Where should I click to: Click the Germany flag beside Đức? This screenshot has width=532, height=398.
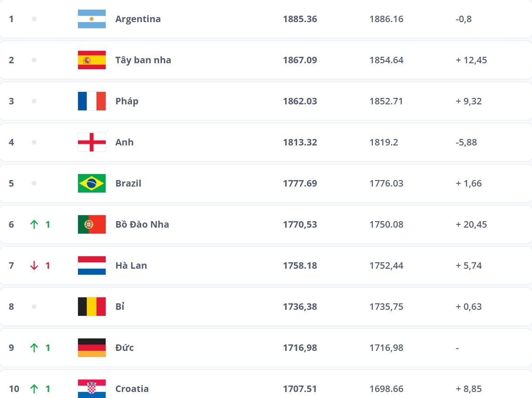tap(92, 348)
